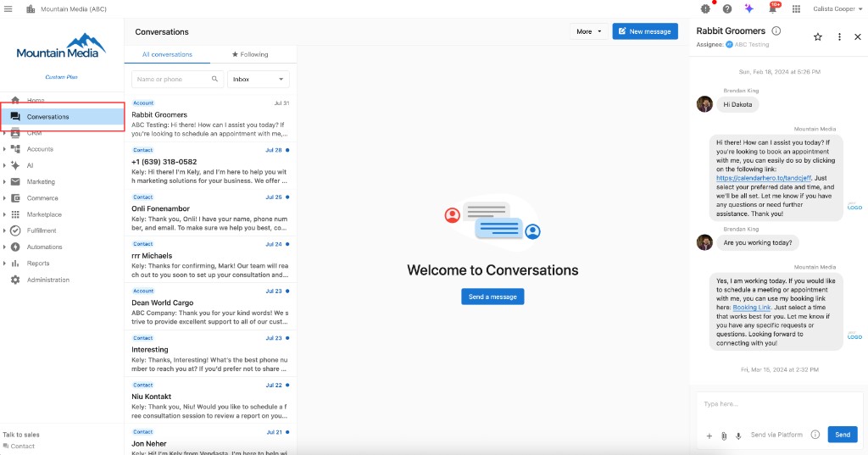The height and width of the screenshot is (455, 868).
Task: Open the More dropdown button
Action: coord(588,31)
